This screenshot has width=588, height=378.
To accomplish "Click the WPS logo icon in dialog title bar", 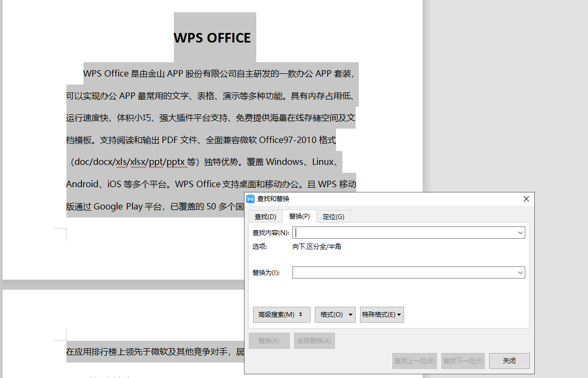I will click(251, 199).
